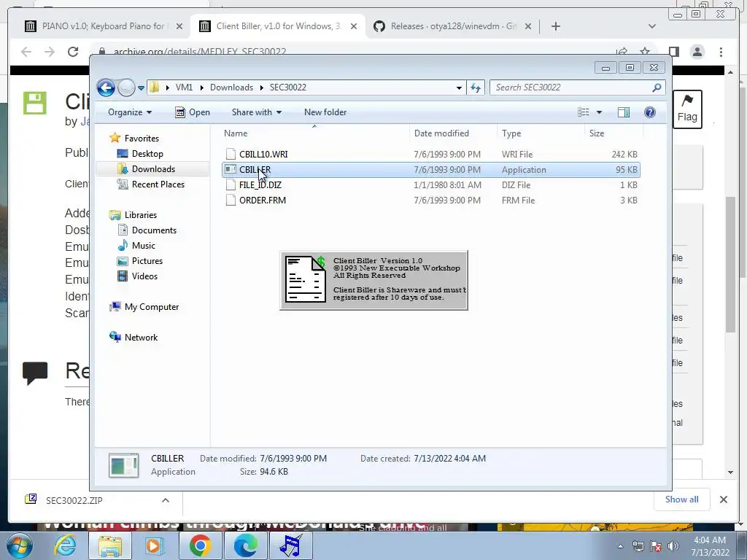Open Chrome three-dot menu

tap(721, 52)
